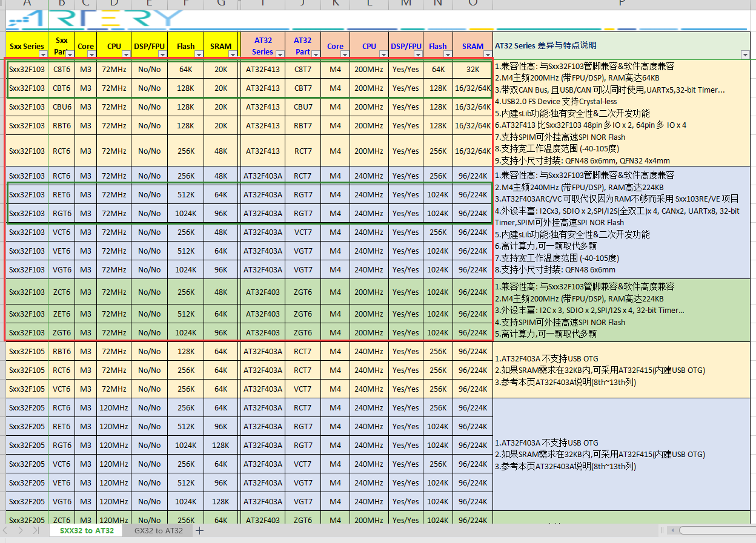Viewport: 756px width, 543px height.
Task: Select the Sxx32F105 cell in the RBT6 row
Action: point(27,351)
